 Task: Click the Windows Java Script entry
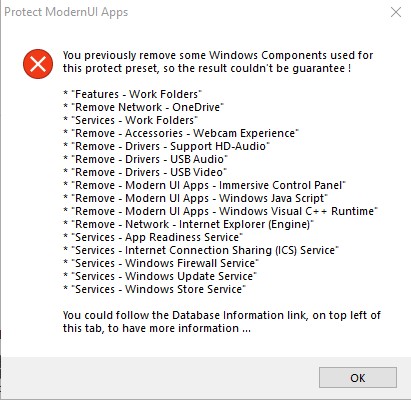196,198
